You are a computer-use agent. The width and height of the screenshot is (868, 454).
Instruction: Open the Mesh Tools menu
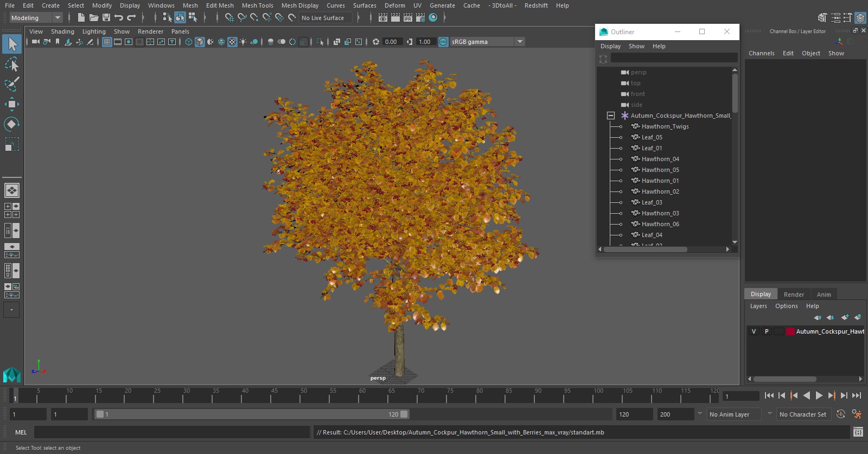pyautogui.click(x=257, y=5)
